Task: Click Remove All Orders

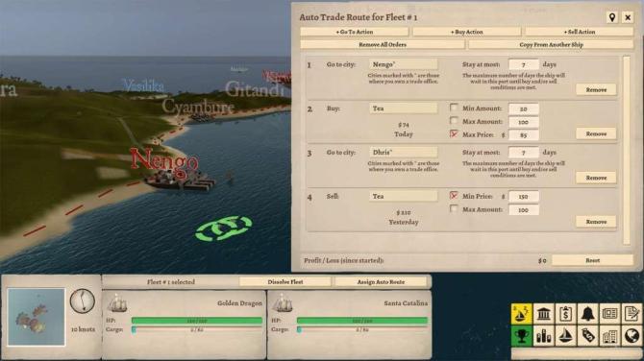Action: 383,44
